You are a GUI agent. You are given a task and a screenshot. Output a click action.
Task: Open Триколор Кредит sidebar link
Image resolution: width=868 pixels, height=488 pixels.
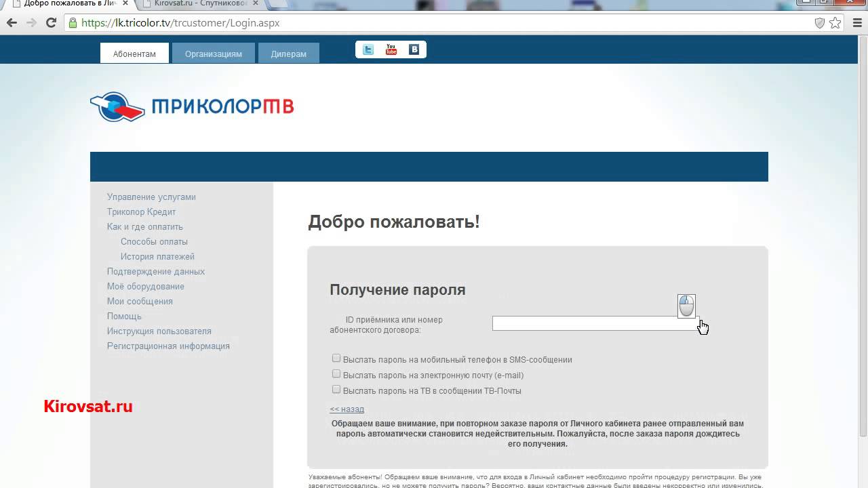[141, 211]
